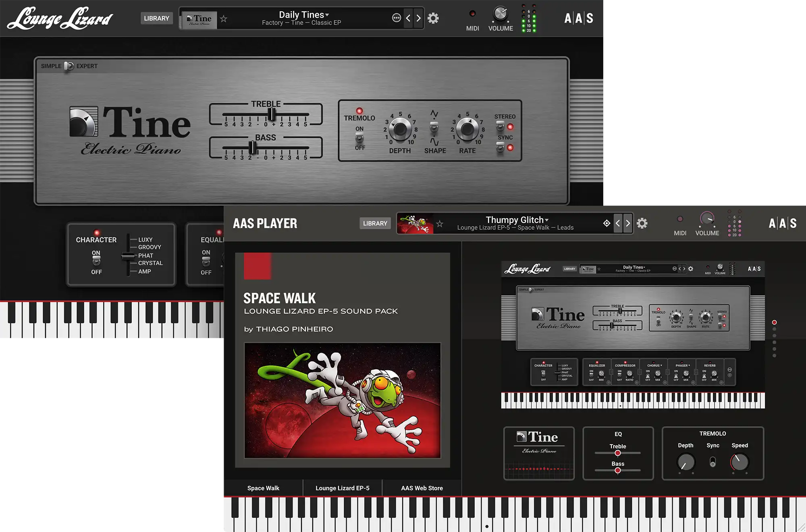Click AAS logo in AAS Player header

point(783,223)
